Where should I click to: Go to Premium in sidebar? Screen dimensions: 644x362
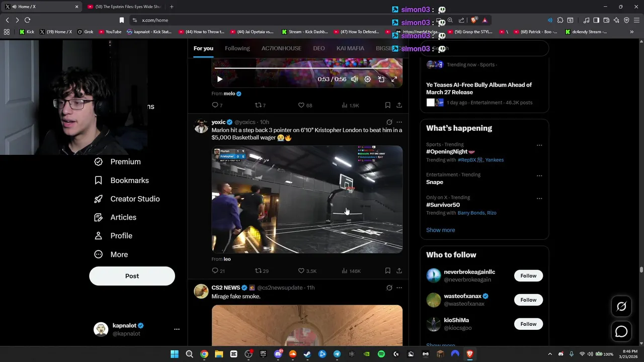[117, 161]
